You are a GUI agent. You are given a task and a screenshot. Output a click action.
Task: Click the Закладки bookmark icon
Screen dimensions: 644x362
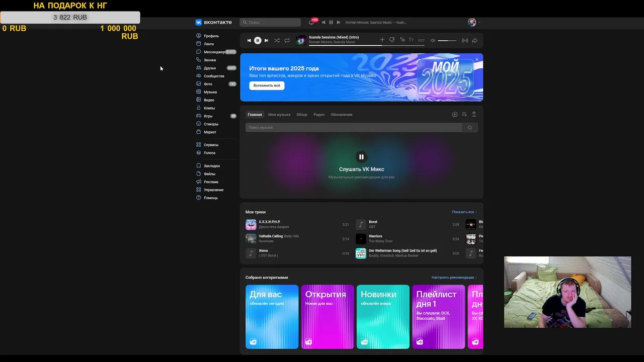pos(199,166)
